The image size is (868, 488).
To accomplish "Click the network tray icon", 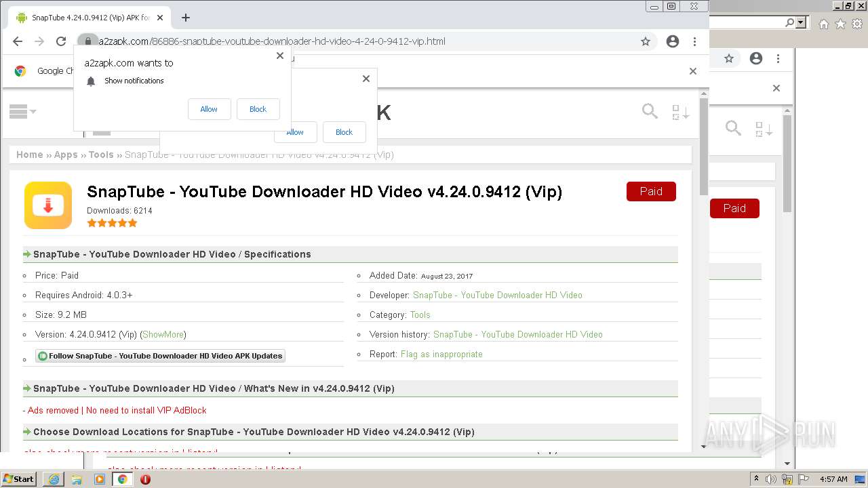I will [787, 479].
